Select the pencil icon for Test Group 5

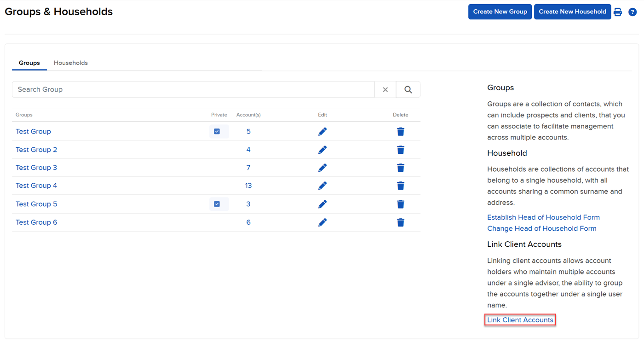(322, 204)
